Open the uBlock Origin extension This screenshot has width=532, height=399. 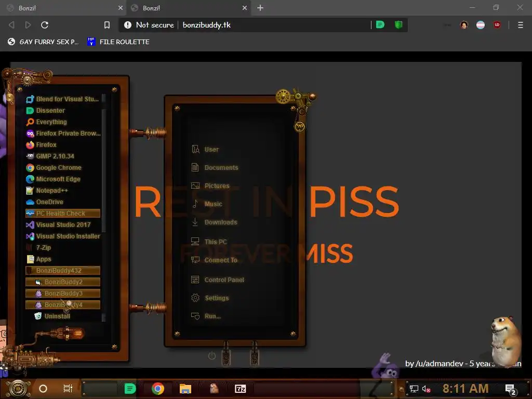pos(497,25)
